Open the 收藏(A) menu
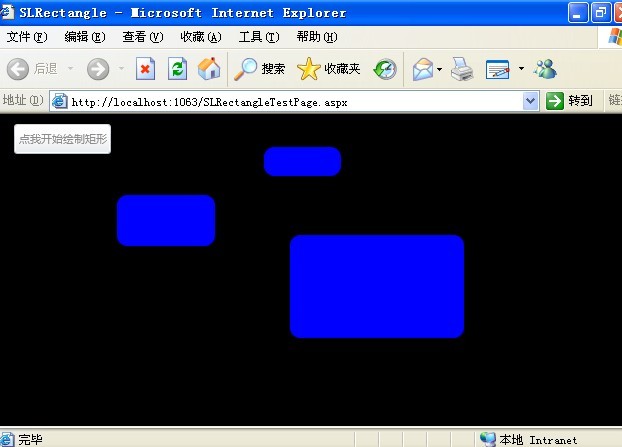Screen dimensions: 622x447 point(201,37)
